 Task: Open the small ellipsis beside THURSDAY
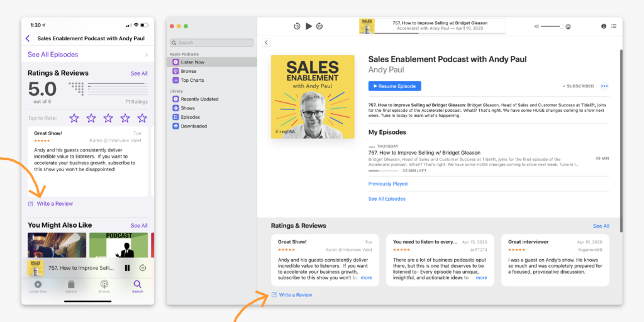(x=372, y=146)
